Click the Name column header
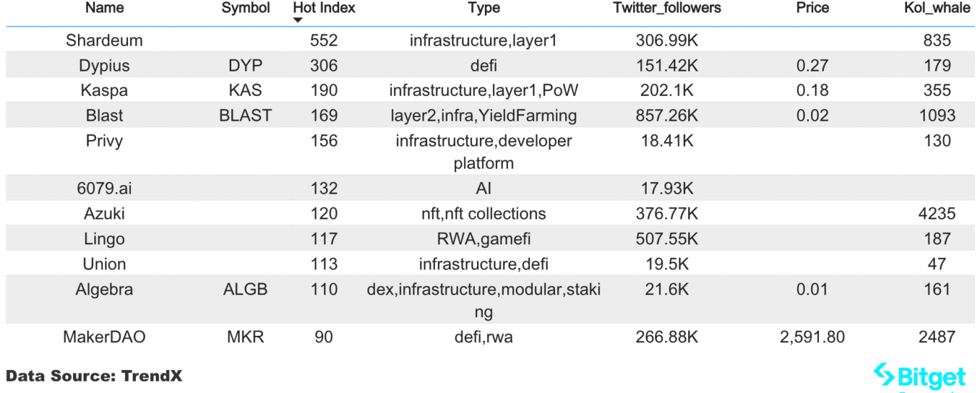This screenshot has width=980, height=393. pyautogui.click(x=104, y=9)
